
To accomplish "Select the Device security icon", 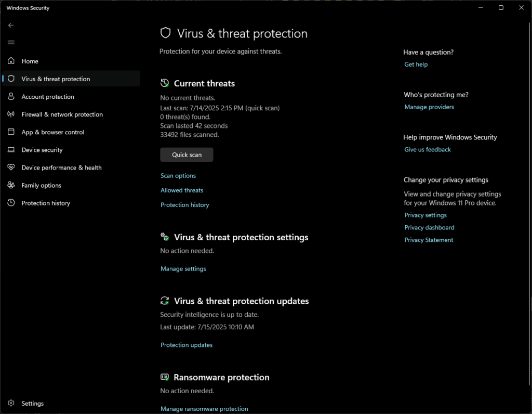I will pos(11,150).
